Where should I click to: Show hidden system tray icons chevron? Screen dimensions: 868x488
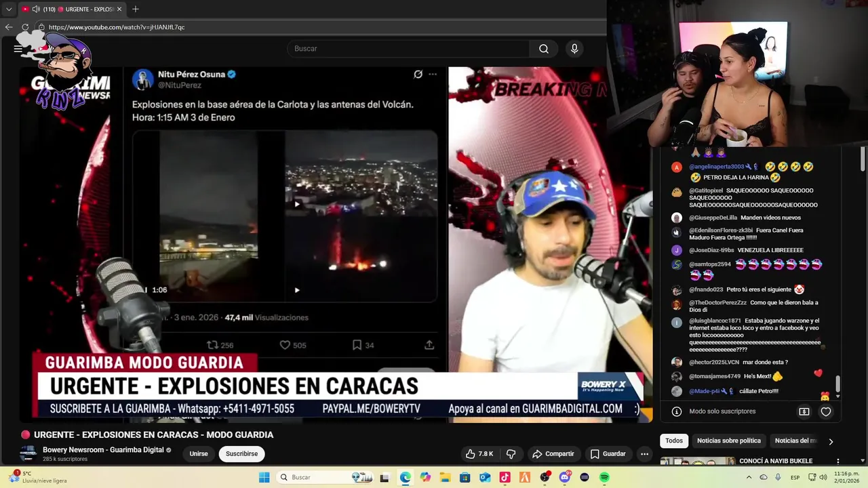pyautogui.click(x=749, y=477)
